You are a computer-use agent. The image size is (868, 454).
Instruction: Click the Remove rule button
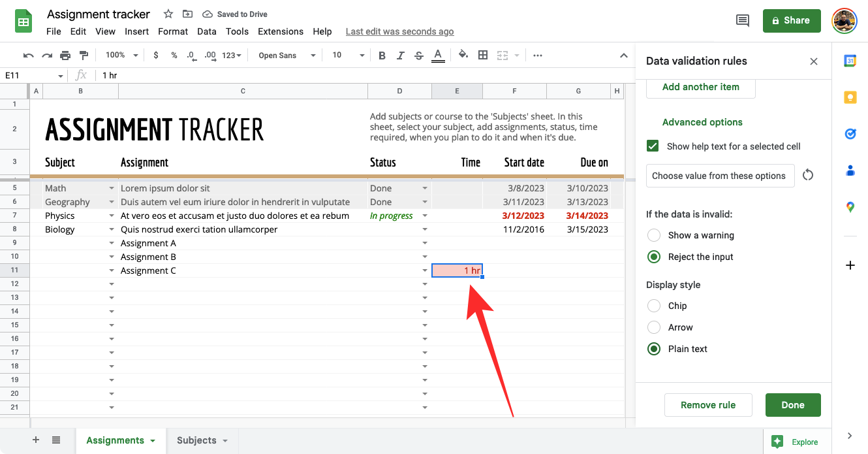point(707,405)
